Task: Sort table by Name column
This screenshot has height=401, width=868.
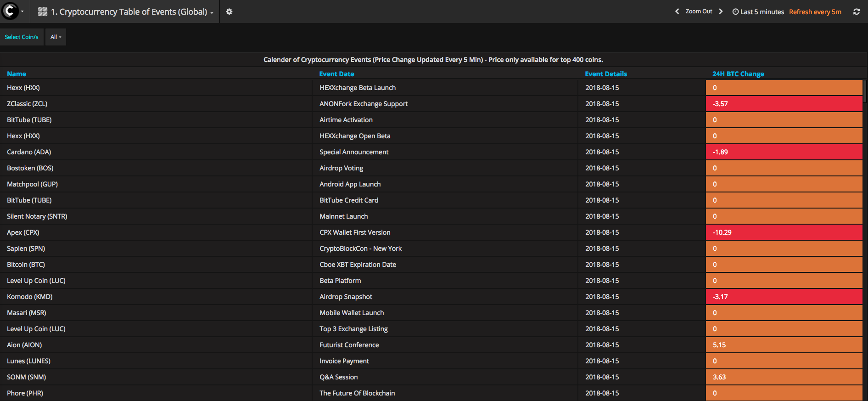Action: pyautogui.click(x=17, y=73)
